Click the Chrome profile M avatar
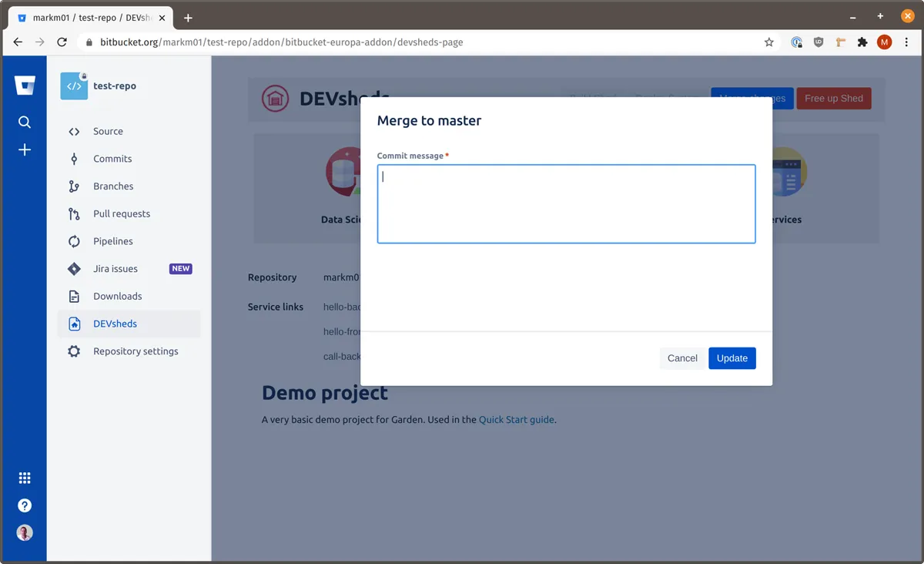The image size is (924, 564). (884, 42)
